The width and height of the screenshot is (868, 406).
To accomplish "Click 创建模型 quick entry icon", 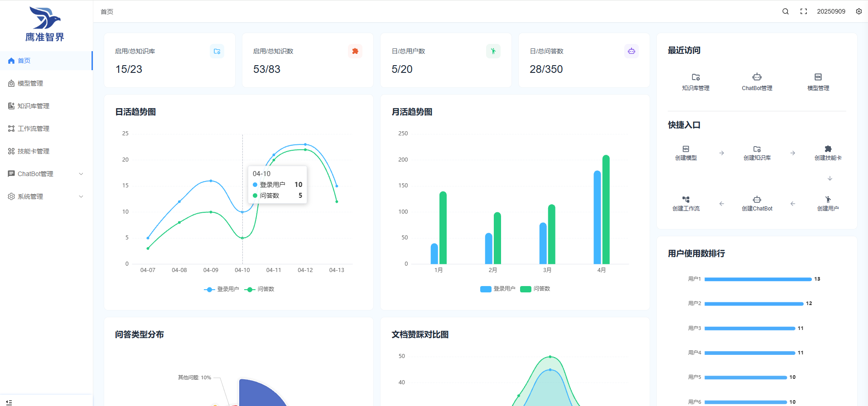I will 686,149.
